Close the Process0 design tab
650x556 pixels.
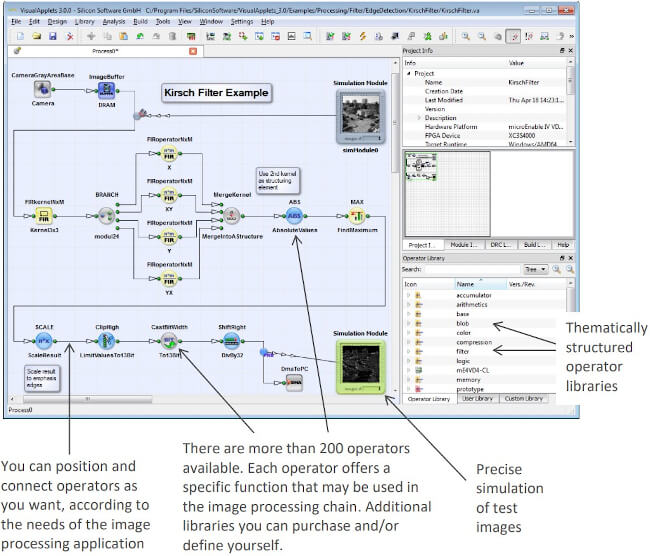[x=193, y=51]
